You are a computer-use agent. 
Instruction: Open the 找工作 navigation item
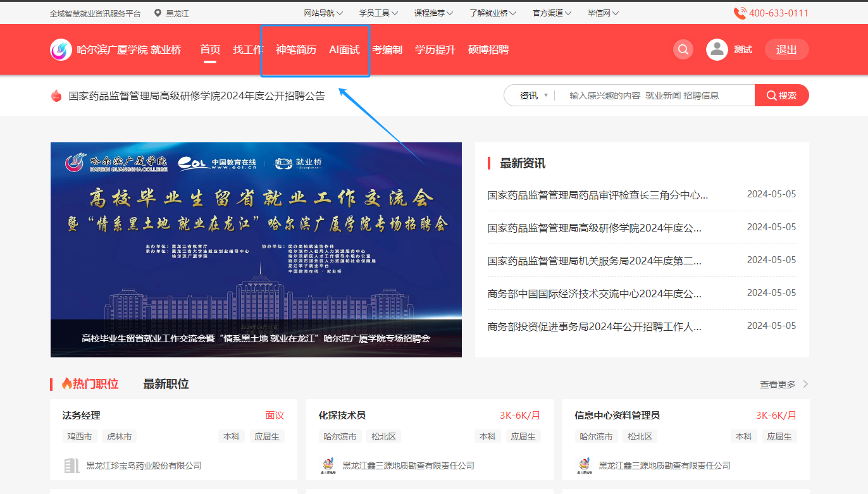pyautogui.click(x=248, y=50)
